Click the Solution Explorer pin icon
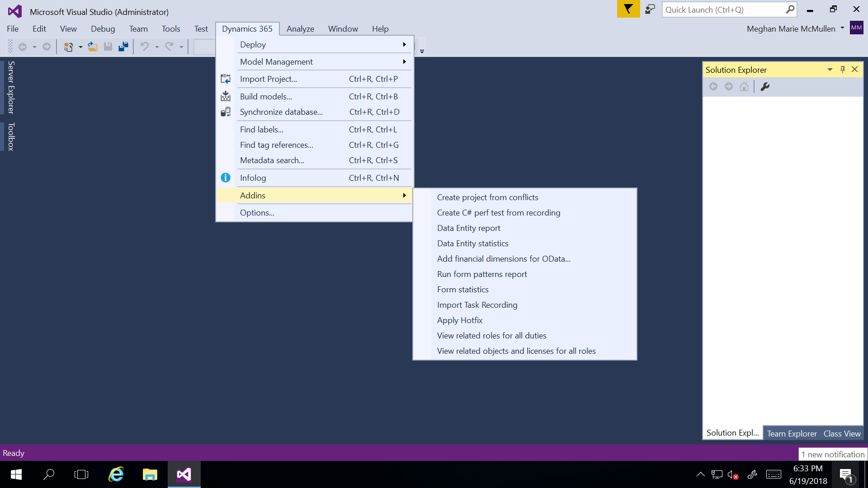868x488 pixels. point(842,69)
